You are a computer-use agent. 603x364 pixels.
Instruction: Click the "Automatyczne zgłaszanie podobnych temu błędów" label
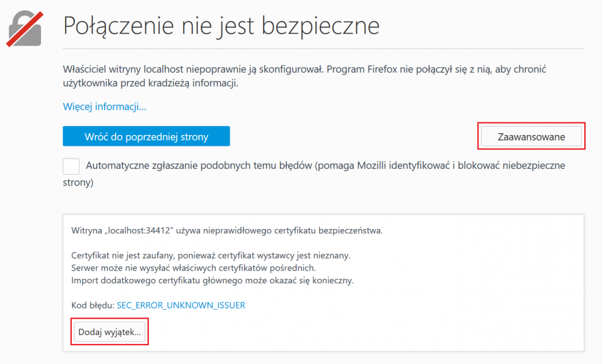pyautogui.click(x=199, y=165)
